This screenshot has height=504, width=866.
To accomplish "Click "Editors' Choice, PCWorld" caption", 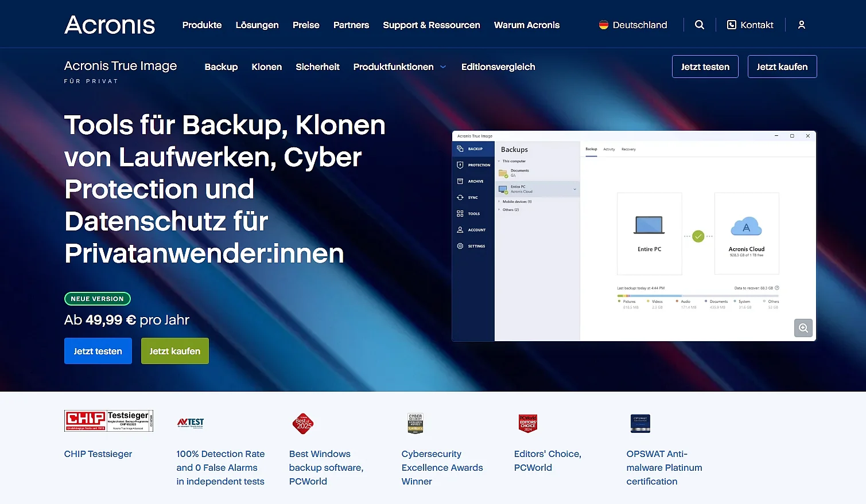I will (547, 461).
